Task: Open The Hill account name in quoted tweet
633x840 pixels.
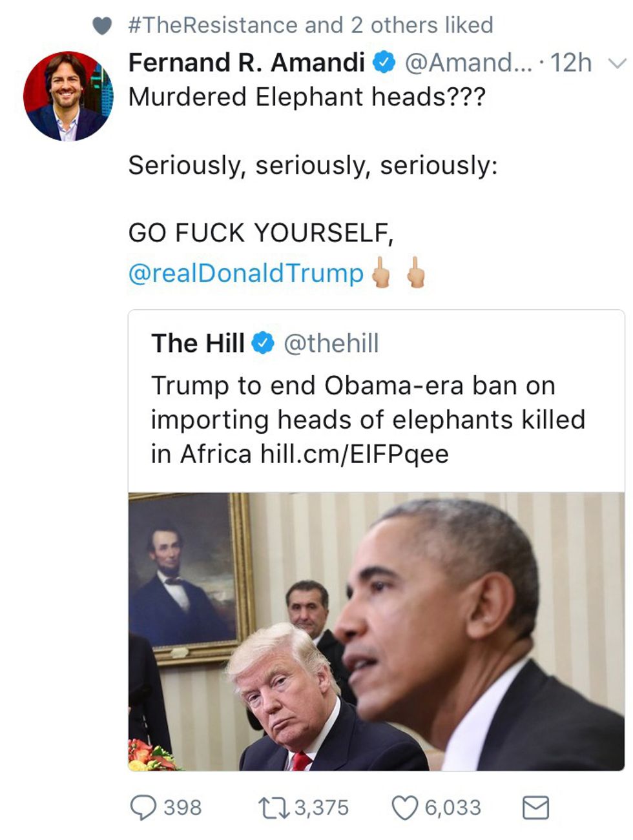Action: click(198, 343)
